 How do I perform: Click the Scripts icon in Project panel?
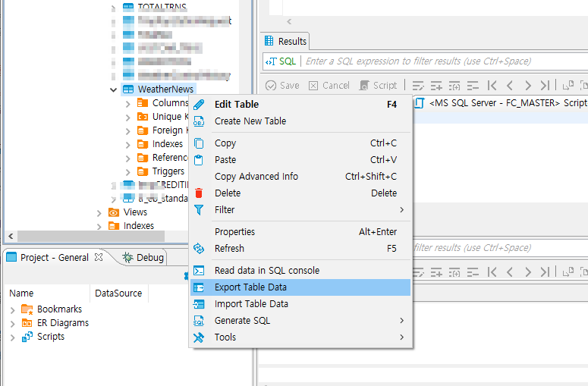(27, 337)
